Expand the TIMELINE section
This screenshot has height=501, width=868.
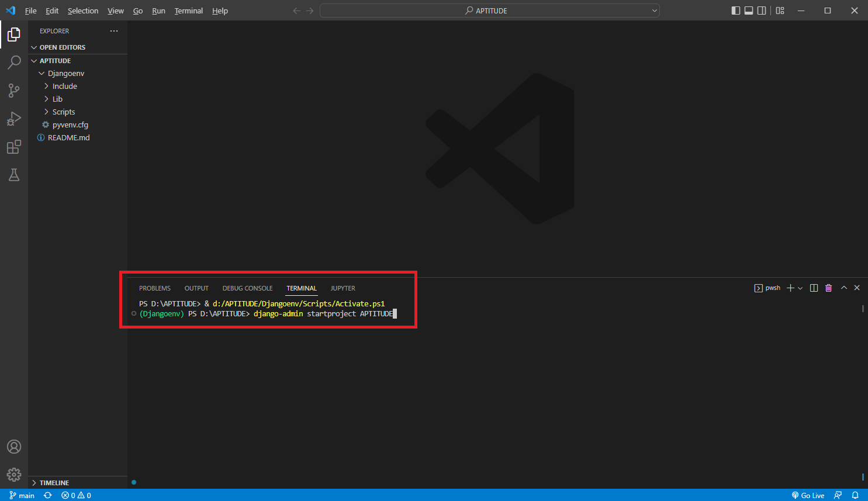tap(78, 483)
